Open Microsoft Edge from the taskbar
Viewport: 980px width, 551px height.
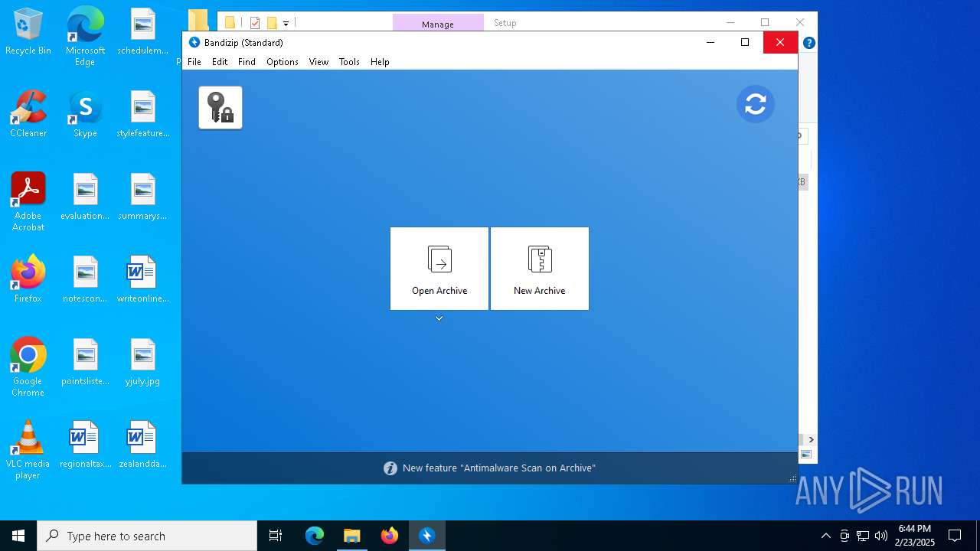click(315, 536)
